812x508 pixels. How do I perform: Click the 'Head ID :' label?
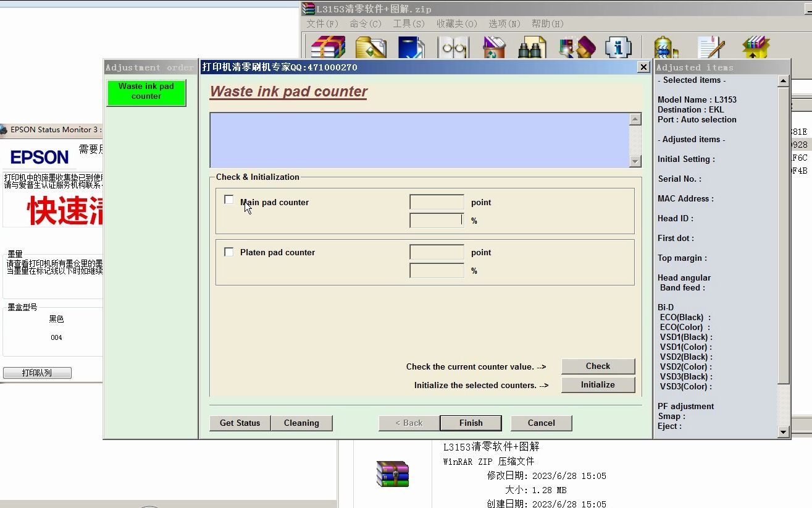(x=676, y=218)
